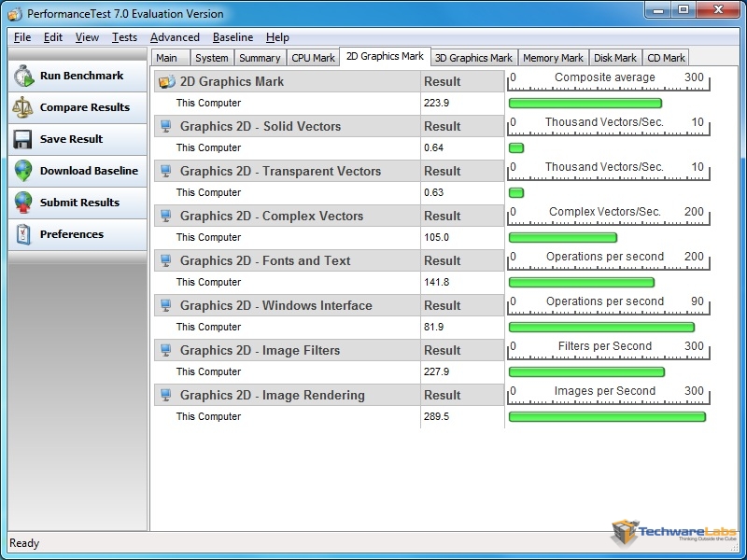Click the Download Baseline globe icon
This screenshot has height=560, width=747.
(23, 171)
